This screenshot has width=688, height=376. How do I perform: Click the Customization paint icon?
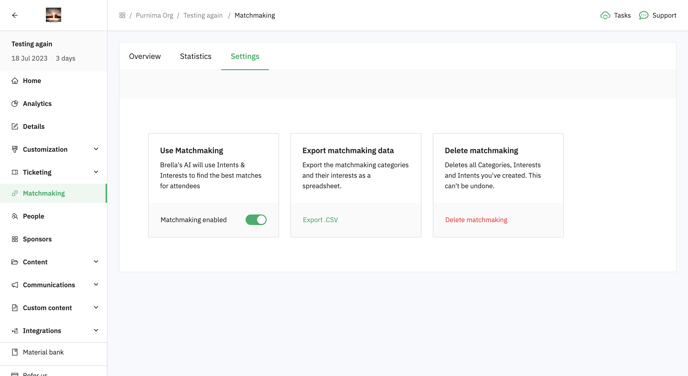click(15, 149)
